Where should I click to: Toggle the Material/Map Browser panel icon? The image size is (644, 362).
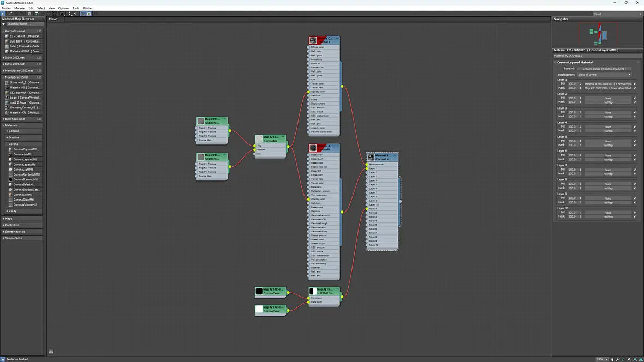coord(82,14)
